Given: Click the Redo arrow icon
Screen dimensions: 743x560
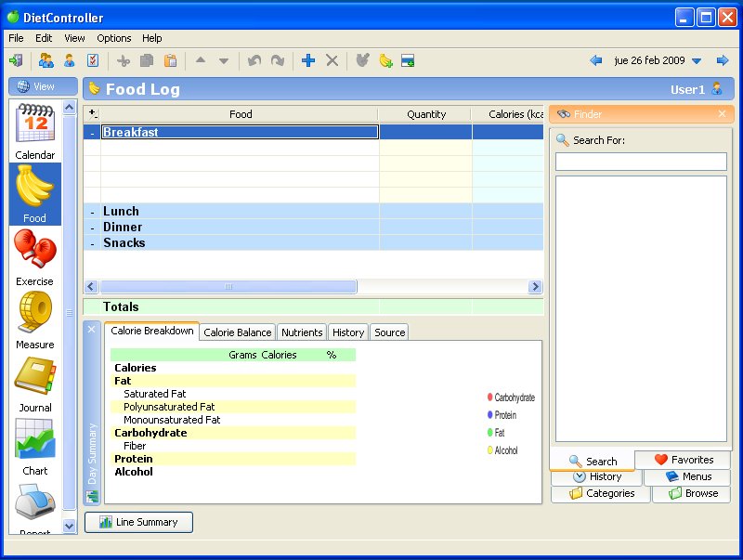Looking at the screenshot, I should pos(278,60).
